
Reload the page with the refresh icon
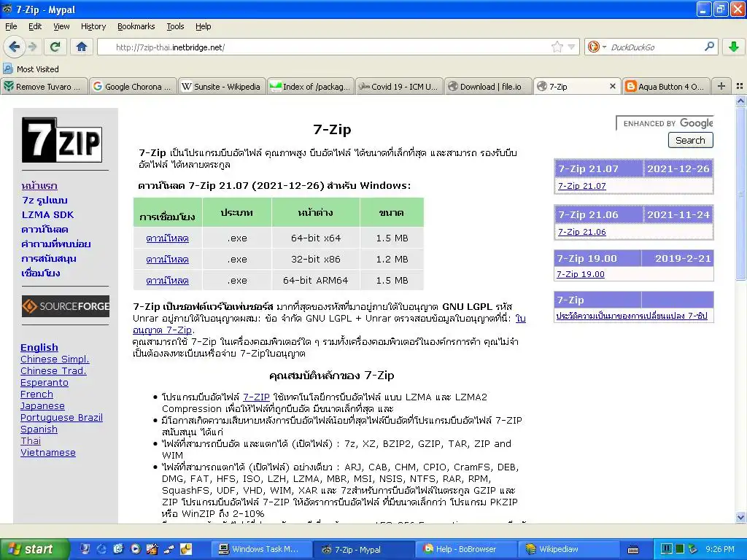(x=55, y=47)
